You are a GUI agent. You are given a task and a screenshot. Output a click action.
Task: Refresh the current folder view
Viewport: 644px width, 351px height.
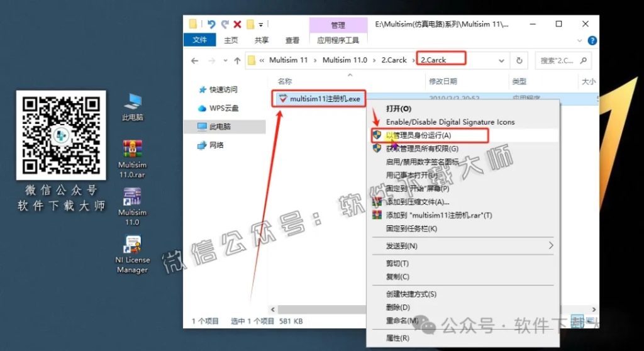pyautogui.click(x=519, y=60)
